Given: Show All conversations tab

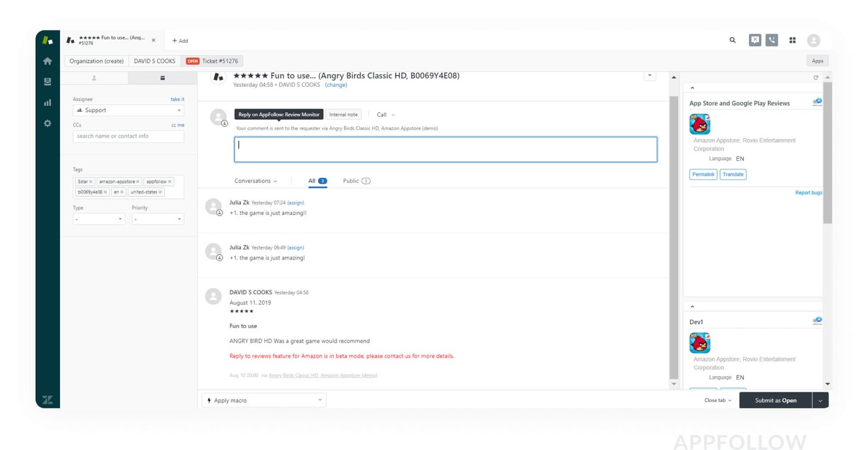Looking at the screenshot, I should (317, 181).
